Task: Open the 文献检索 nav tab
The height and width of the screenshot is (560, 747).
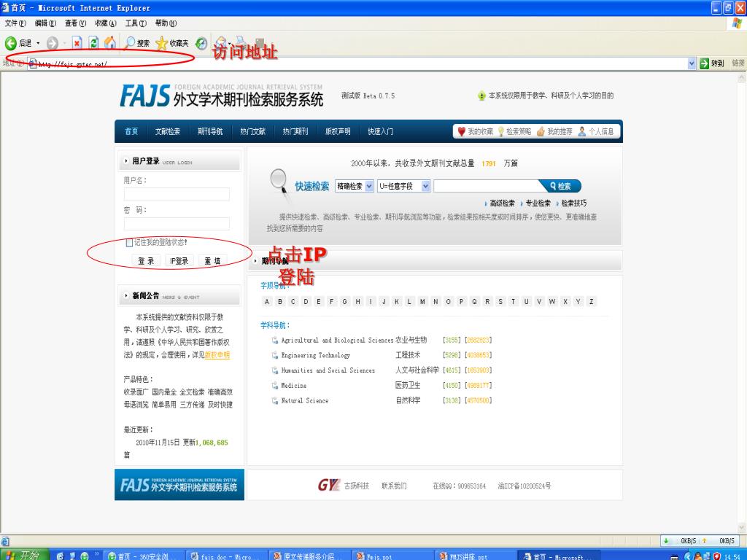Action: point(168,131)
